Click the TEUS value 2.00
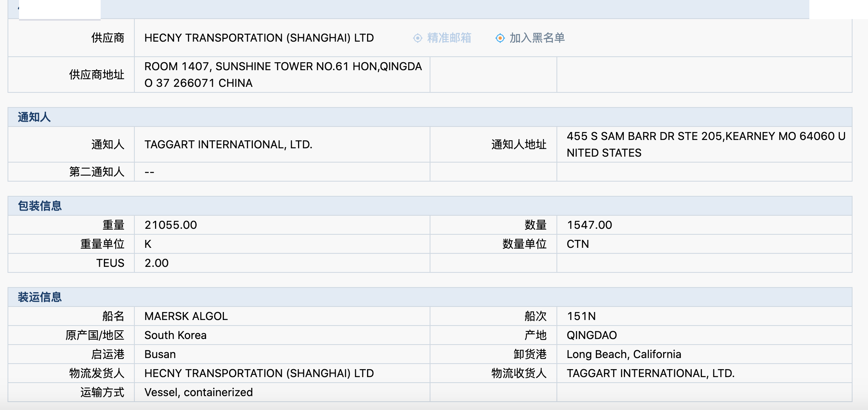Image resolution: width=868 pixels, height=410 pixels. coord(156,263)
